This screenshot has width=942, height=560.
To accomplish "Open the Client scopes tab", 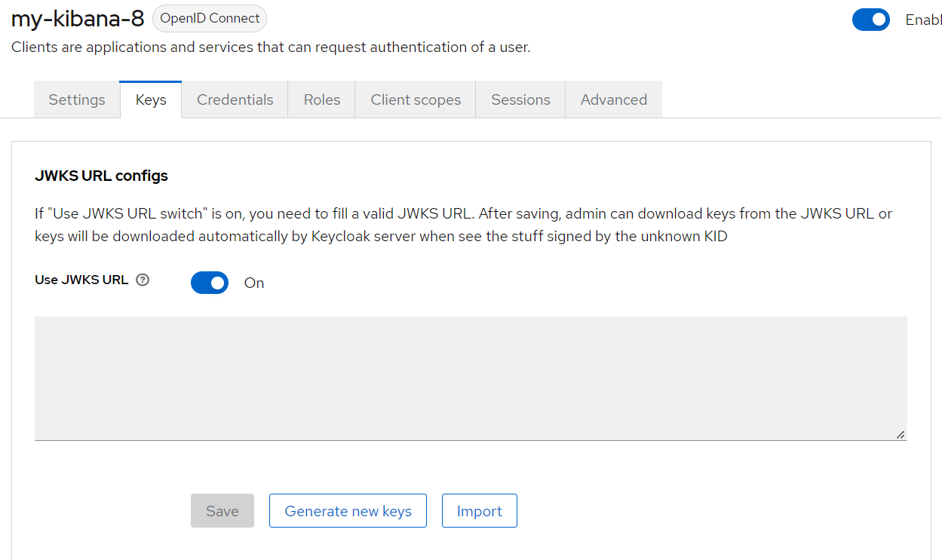I will pos(416,99).
